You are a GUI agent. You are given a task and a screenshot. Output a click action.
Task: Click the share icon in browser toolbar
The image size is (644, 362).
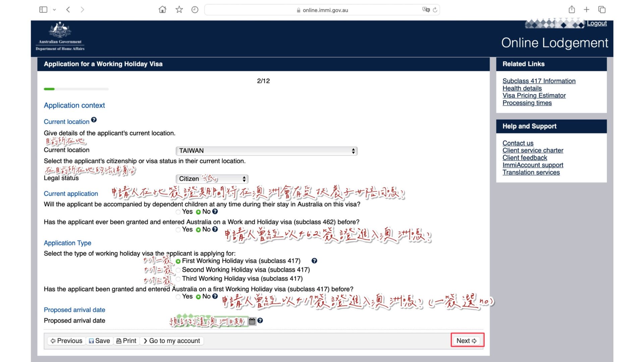click(x=572, y=10)
